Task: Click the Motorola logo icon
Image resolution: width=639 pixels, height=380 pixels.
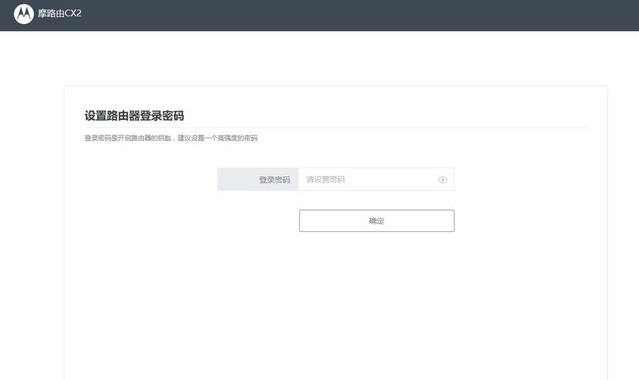Action: point(24,14)
